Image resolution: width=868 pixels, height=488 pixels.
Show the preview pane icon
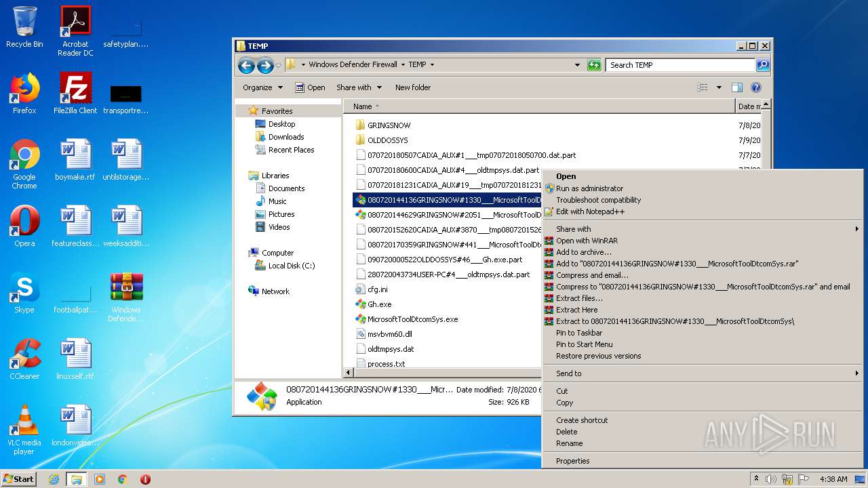coord(737,87)
